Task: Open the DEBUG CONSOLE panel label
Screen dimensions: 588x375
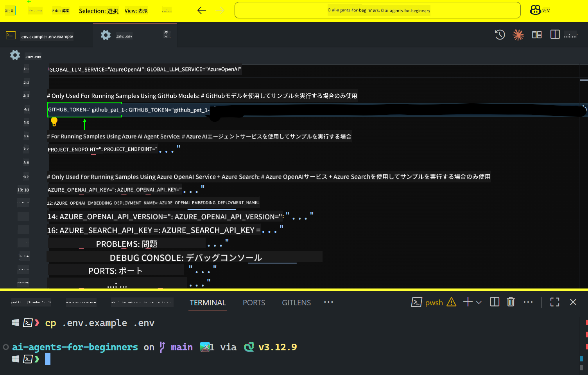Action: point(186,258)
